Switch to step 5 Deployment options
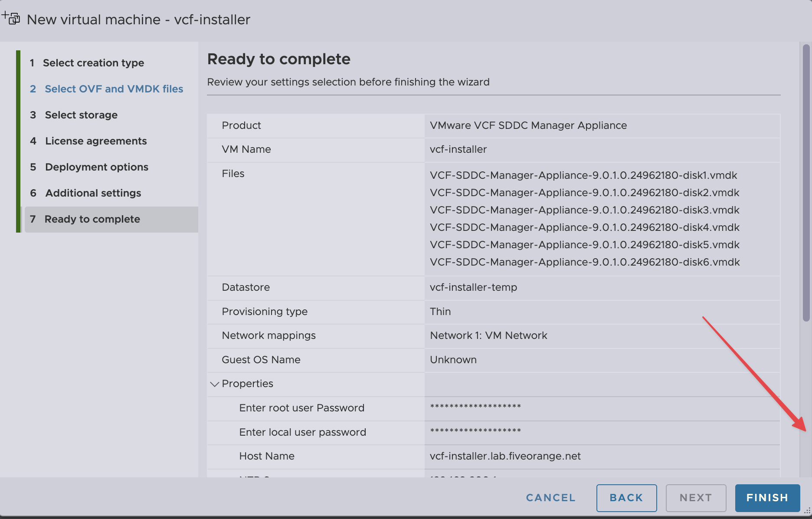The width and height of the screenshot is (812, 519). point(96,167)
